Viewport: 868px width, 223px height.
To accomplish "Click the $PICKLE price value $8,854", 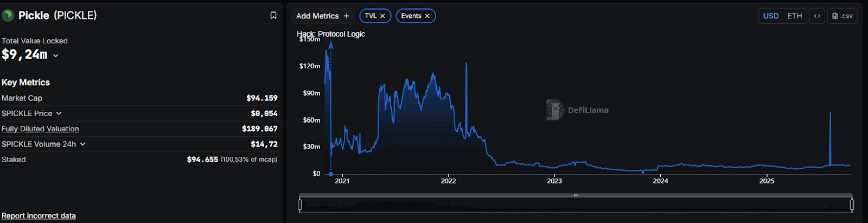I will tap(264, 113).
